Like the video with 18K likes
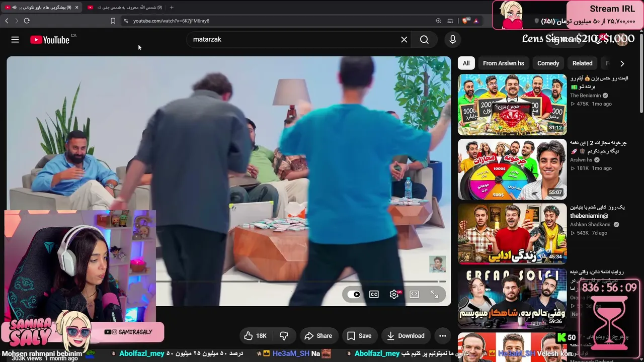The image size is (644, 362). [x=256, y=336]
